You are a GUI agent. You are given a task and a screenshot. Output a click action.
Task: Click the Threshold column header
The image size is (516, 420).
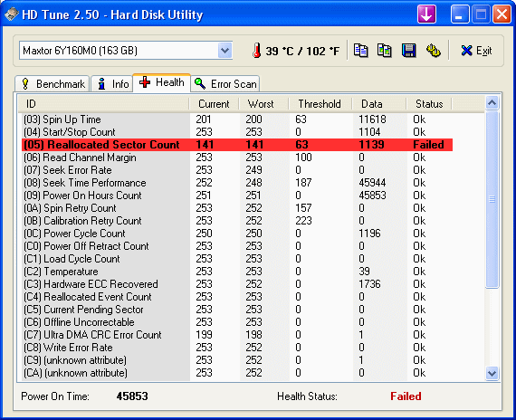tap(320, 104)
